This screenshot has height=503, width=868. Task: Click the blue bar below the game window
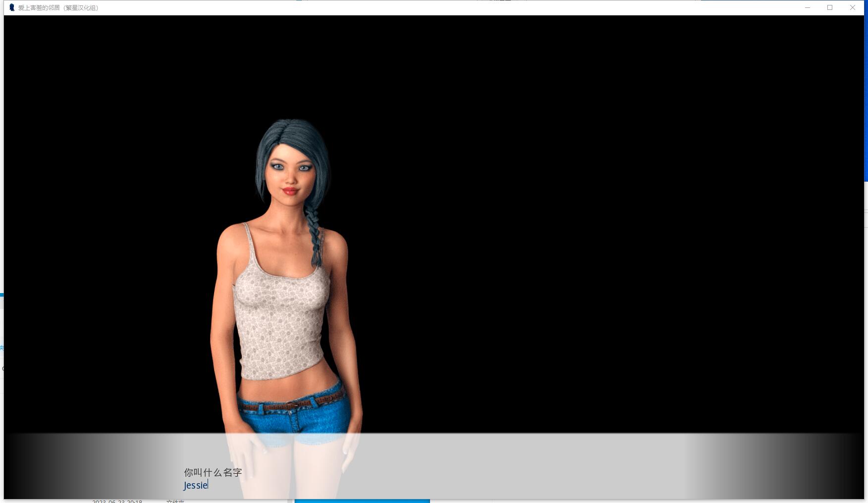(362, 501)
